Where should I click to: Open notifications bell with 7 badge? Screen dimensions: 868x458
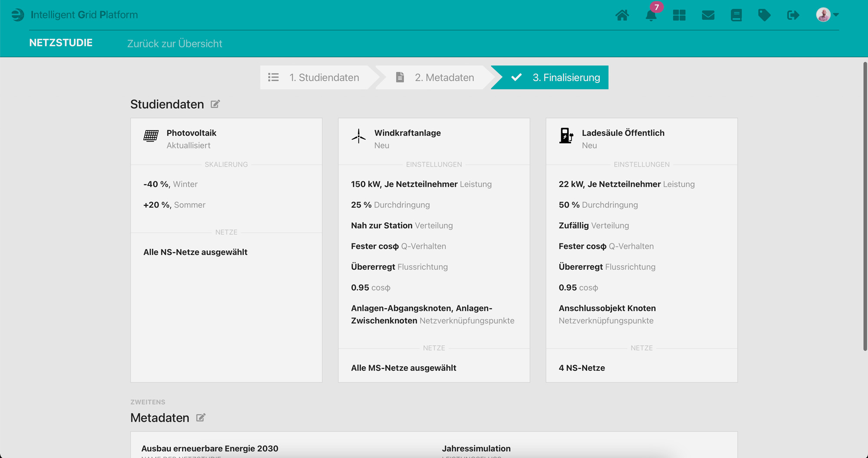[x=651, y=15]
